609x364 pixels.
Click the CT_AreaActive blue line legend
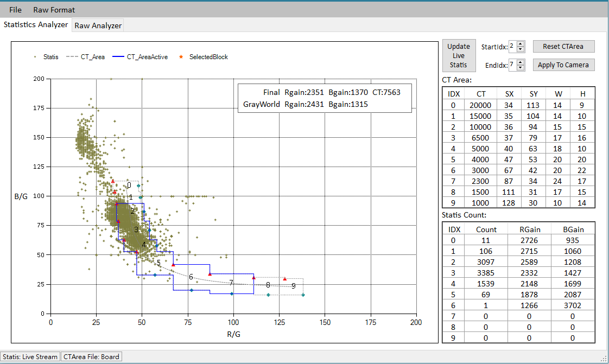pos(118,57)
